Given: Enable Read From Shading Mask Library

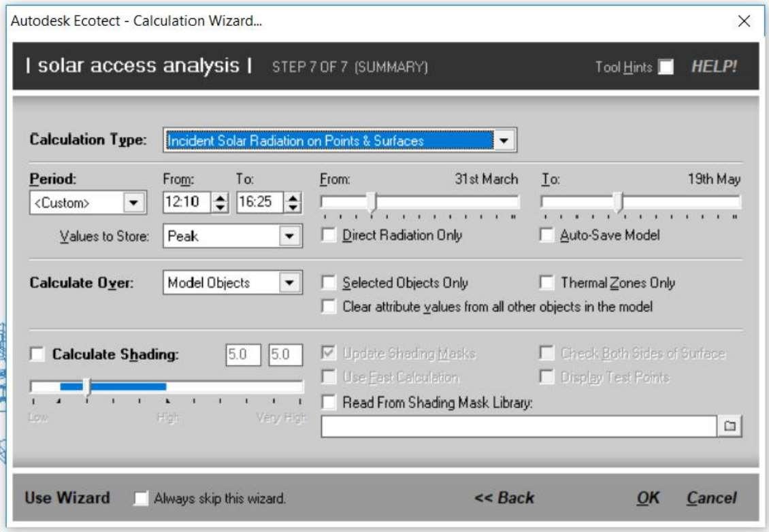Looking at the screenshot, I should click(x=329, y=402).
